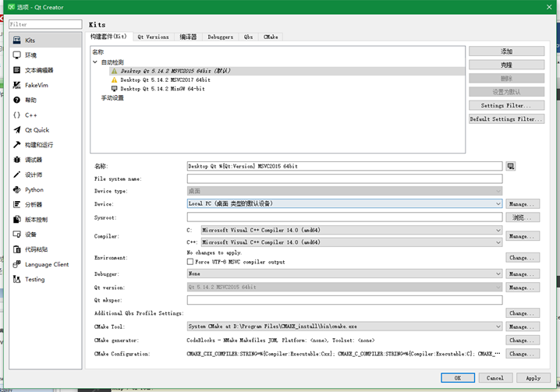Open 构建和运行 build and run settings

click(45, 145)
